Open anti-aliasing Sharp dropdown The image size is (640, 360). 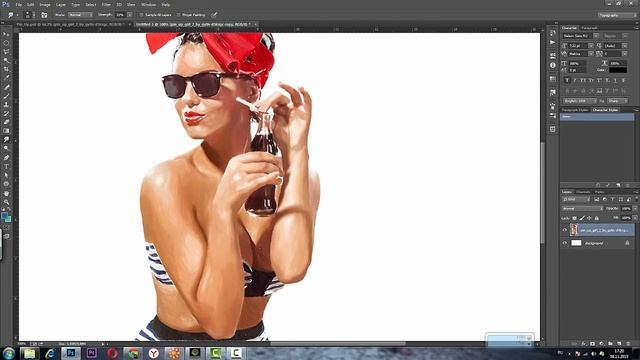pyautogui.click(x=617, y=101)
